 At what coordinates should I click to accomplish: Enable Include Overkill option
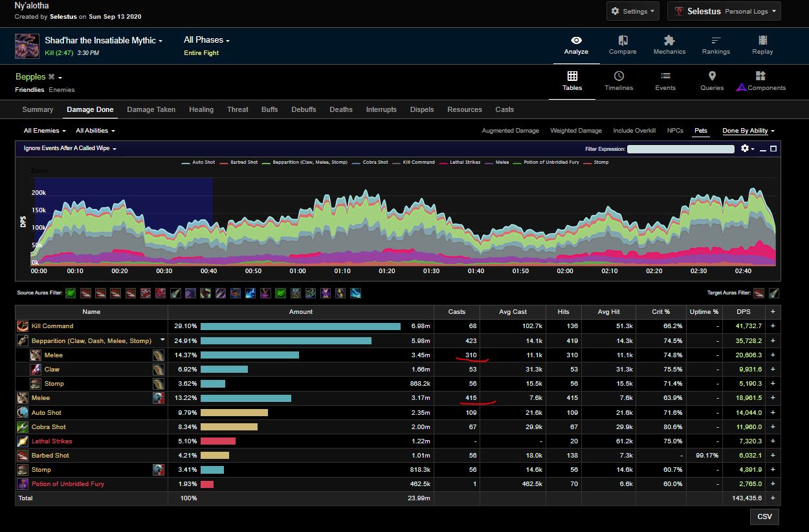click(634, 131)
